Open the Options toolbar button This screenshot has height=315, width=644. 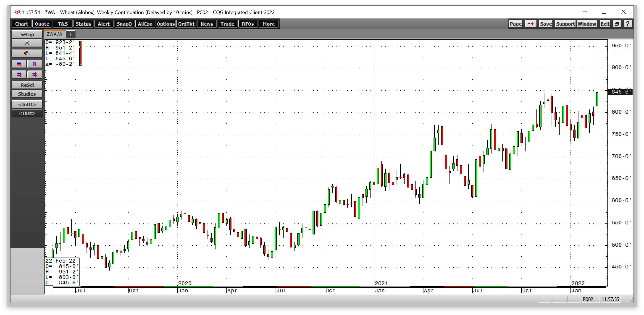166,24
